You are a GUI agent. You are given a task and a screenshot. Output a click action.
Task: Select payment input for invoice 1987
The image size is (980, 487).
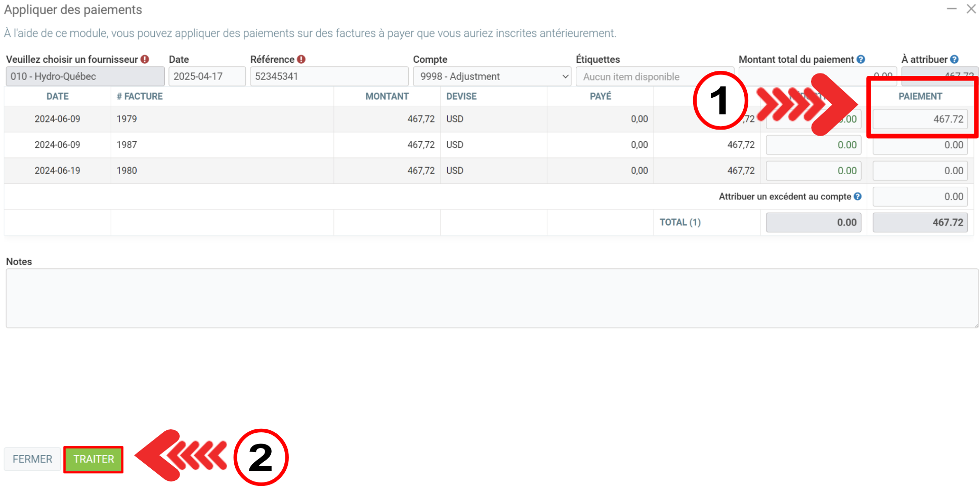[x=920, y=145]
